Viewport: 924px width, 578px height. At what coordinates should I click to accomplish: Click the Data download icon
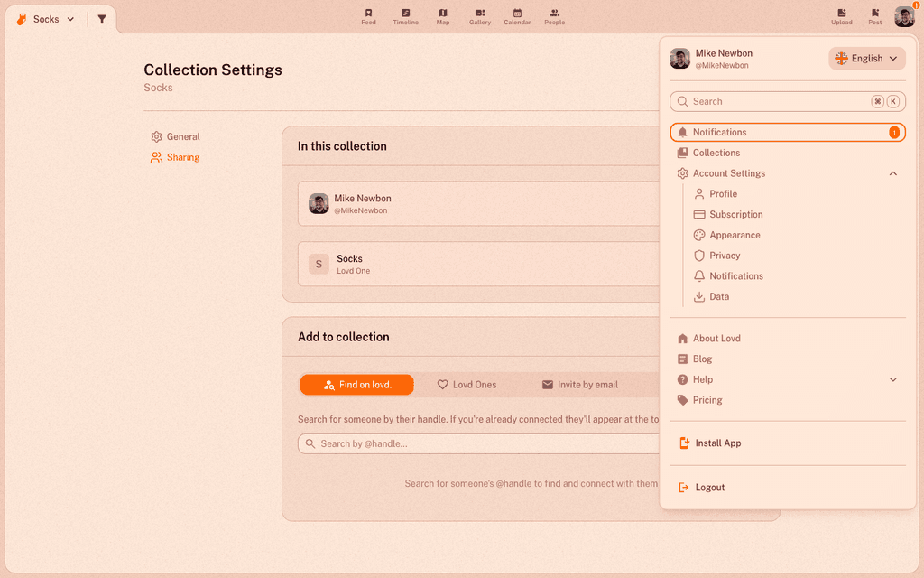pos(699,296)
